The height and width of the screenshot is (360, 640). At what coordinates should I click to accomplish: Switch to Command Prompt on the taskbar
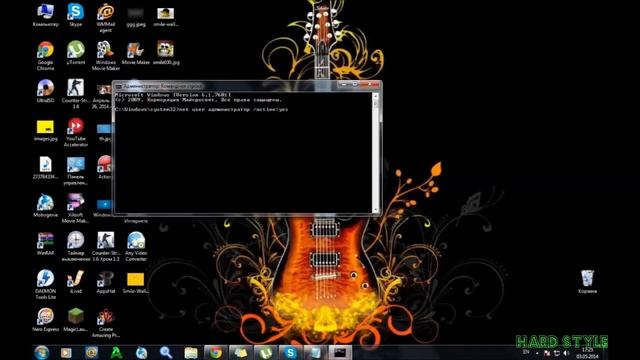pos(340,353)
